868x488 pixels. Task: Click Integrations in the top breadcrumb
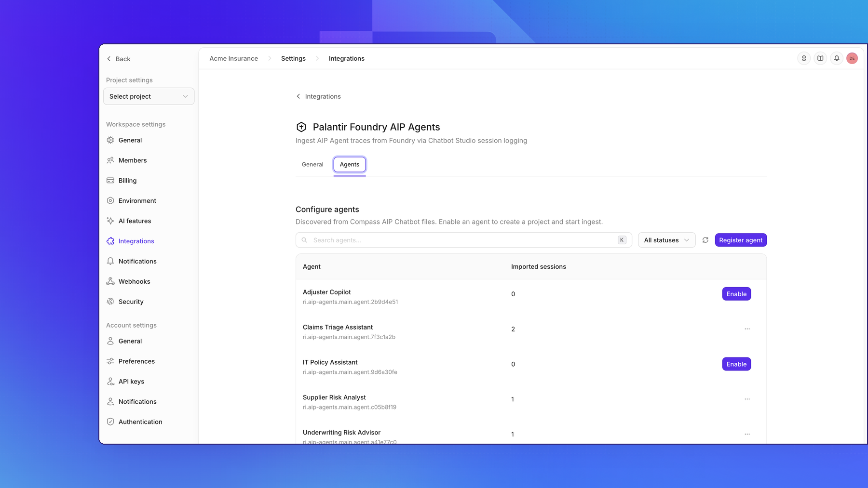click(x=347, y=58)
